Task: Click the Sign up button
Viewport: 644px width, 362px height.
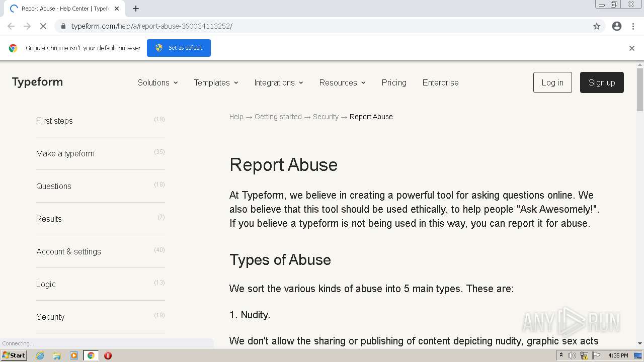Action: point(601,82)
